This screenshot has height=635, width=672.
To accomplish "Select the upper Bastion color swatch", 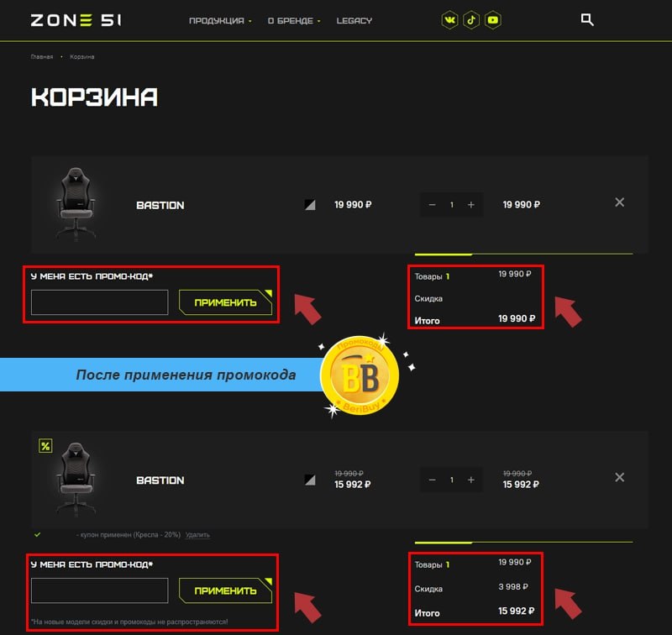I will [x=310, y=204].
